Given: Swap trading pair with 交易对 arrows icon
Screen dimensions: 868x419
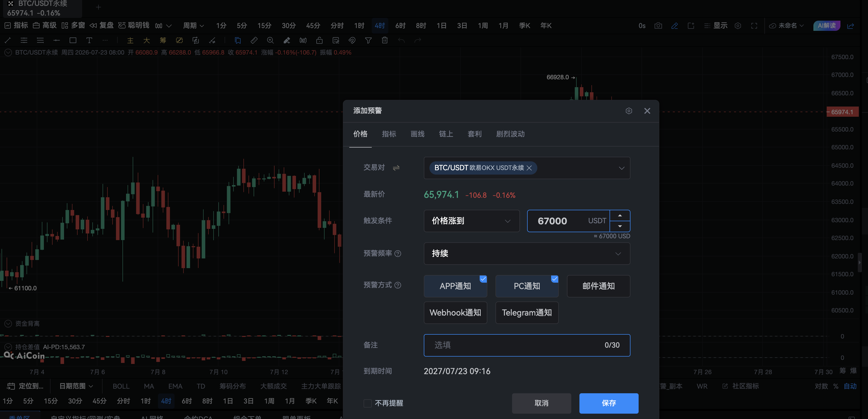Looking at the screenshot, I should [396, 168].
